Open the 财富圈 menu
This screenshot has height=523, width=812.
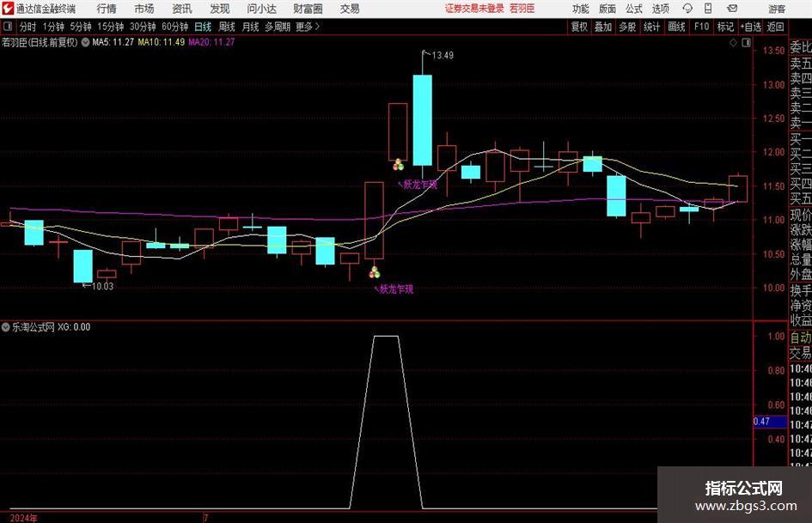point(308,9)
